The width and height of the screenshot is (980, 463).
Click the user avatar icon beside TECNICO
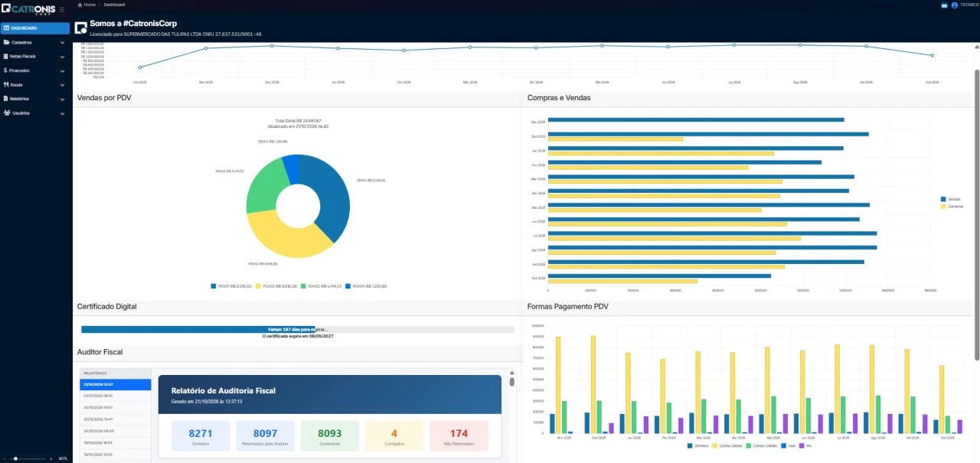point(954,5)
